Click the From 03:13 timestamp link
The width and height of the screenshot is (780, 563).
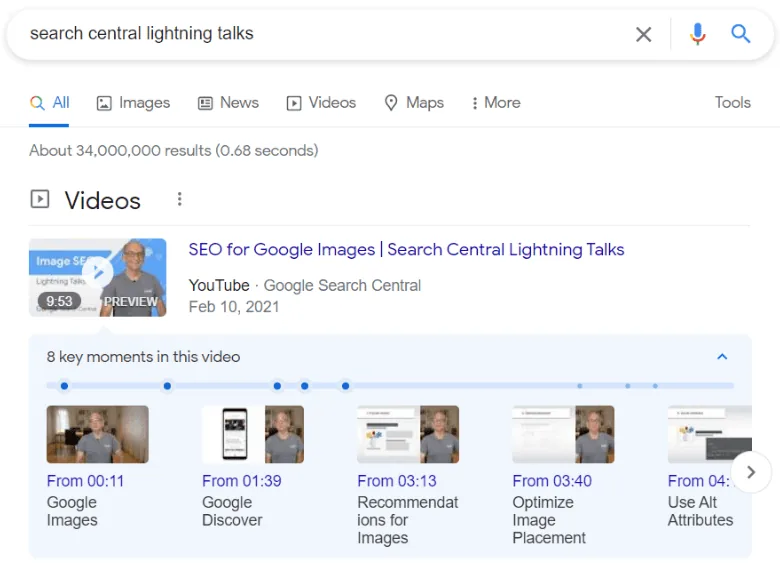[396, 480]
